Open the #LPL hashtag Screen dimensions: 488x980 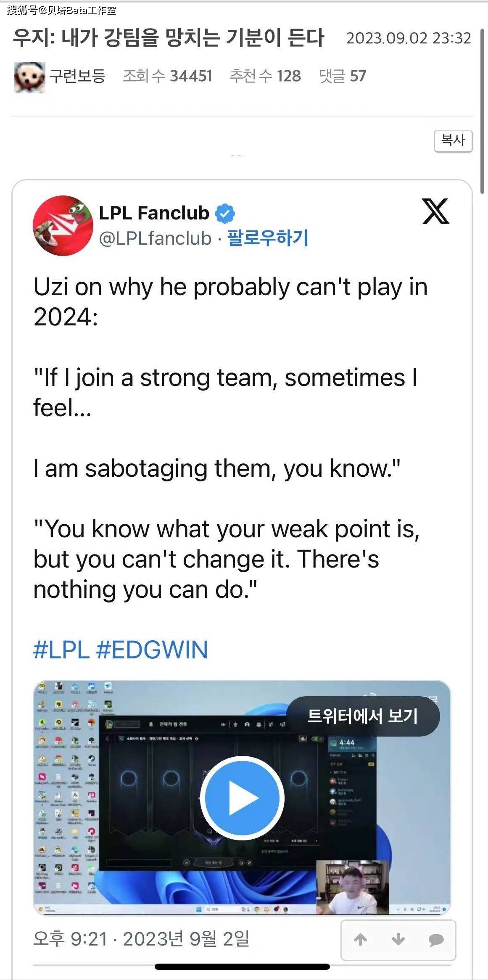pyautogui.click(x=61, y=650)
